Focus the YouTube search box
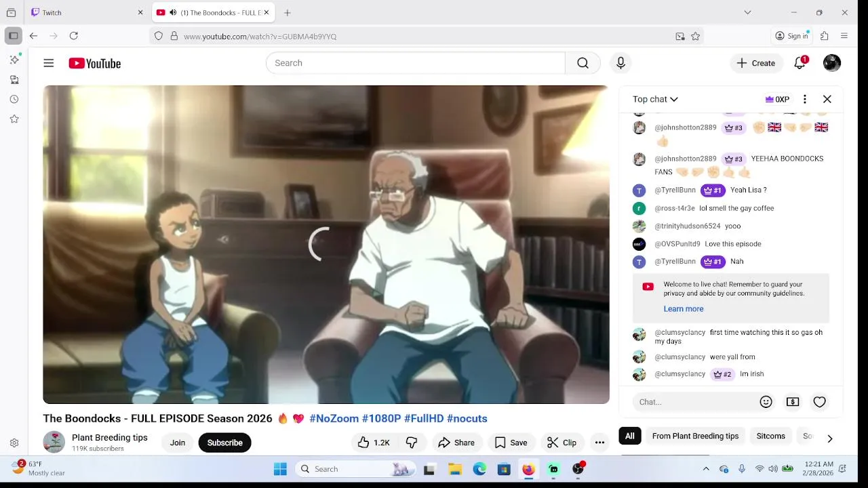868x488 pixels. tap(415, 63)
